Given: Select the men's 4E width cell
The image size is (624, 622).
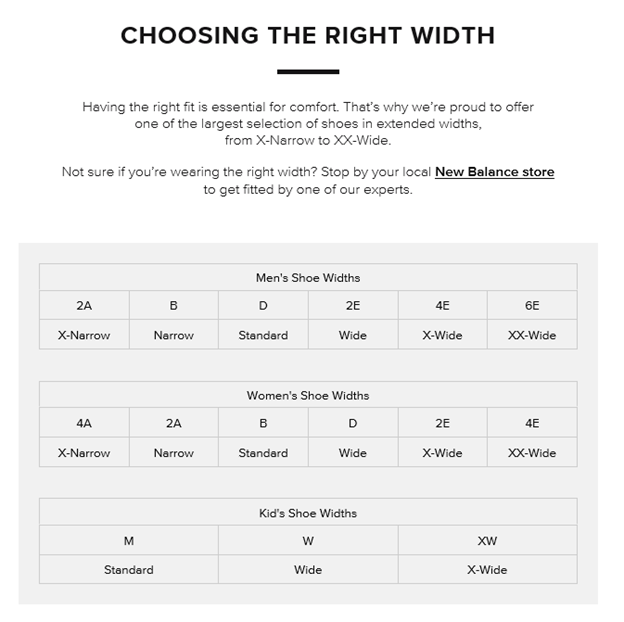Looking at the screenshot, I should (x=442, y=306).
